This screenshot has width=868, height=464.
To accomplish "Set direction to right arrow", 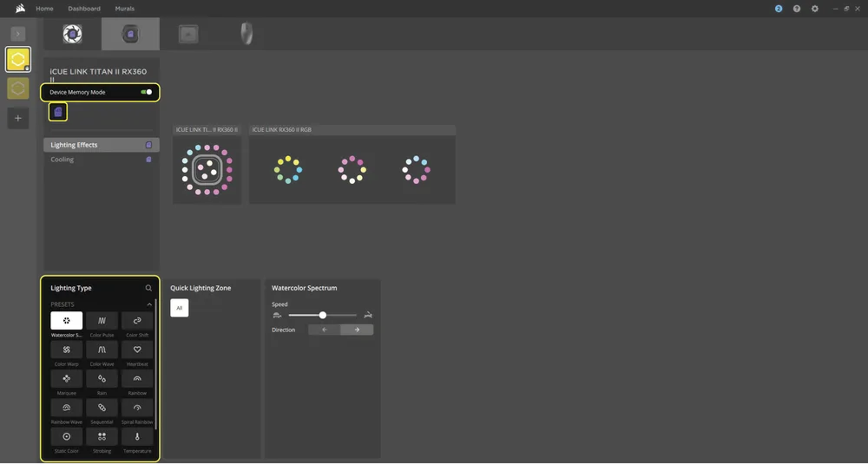I will (x=357, y=330).
